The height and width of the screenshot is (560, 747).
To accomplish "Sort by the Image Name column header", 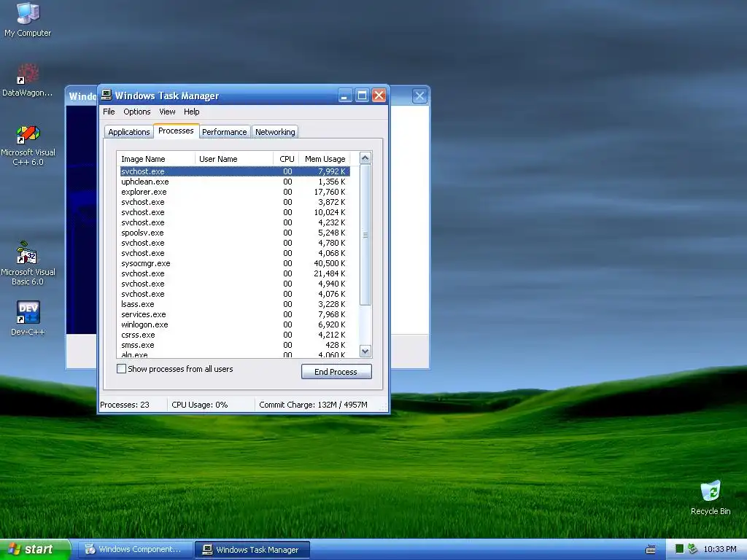I will [x=156, y=159].
